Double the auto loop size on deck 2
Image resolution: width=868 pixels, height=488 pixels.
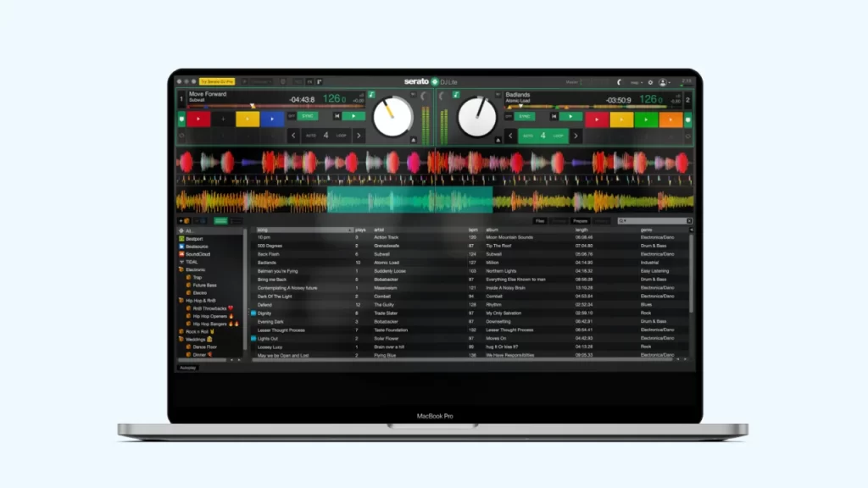click(x=576, y=136)
